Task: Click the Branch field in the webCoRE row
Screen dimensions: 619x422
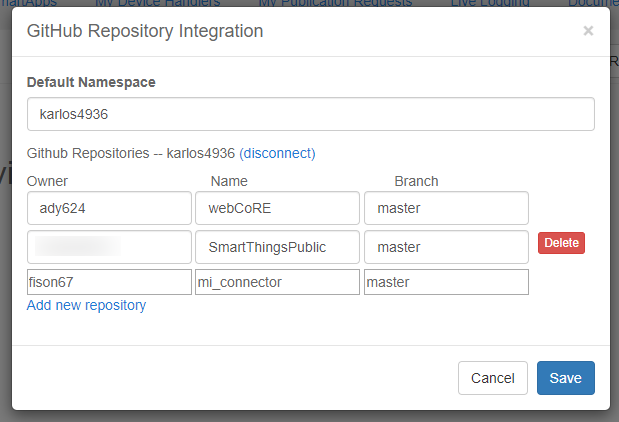Action: tap(446, 208)
